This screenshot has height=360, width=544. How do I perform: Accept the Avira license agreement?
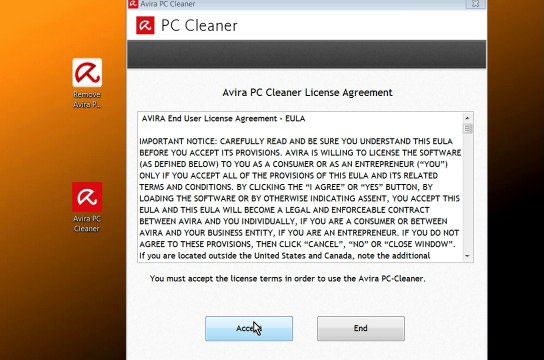point(249,328)
